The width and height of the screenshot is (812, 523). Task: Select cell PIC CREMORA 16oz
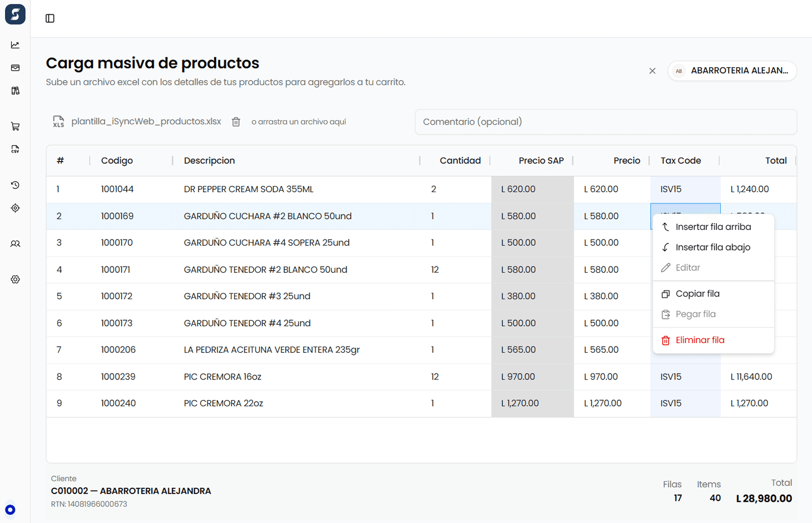tap(222, 377)
